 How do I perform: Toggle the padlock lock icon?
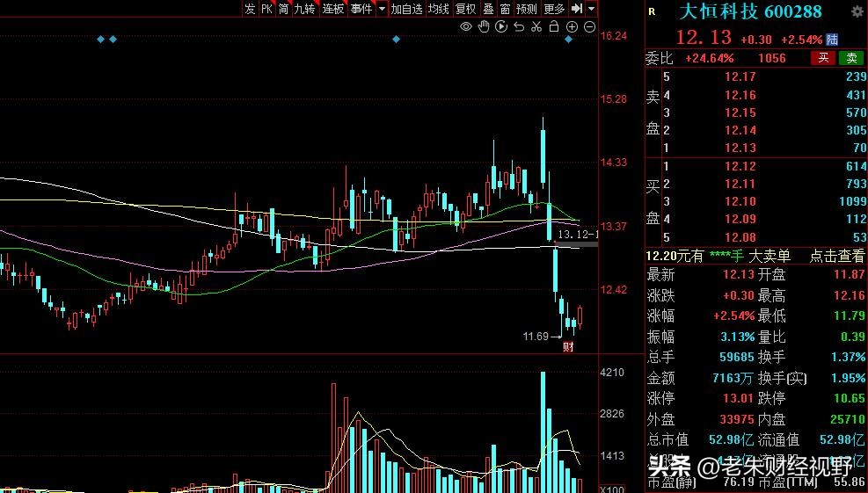[x=554, y=26]
